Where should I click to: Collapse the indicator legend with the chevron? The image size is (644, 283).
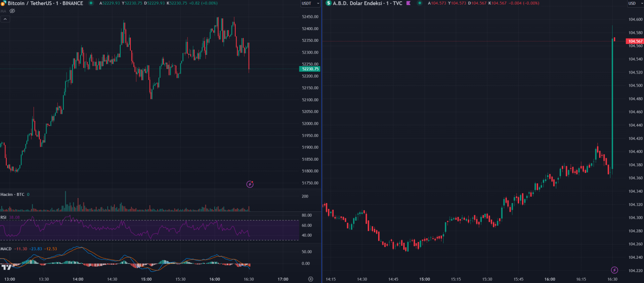5,19
